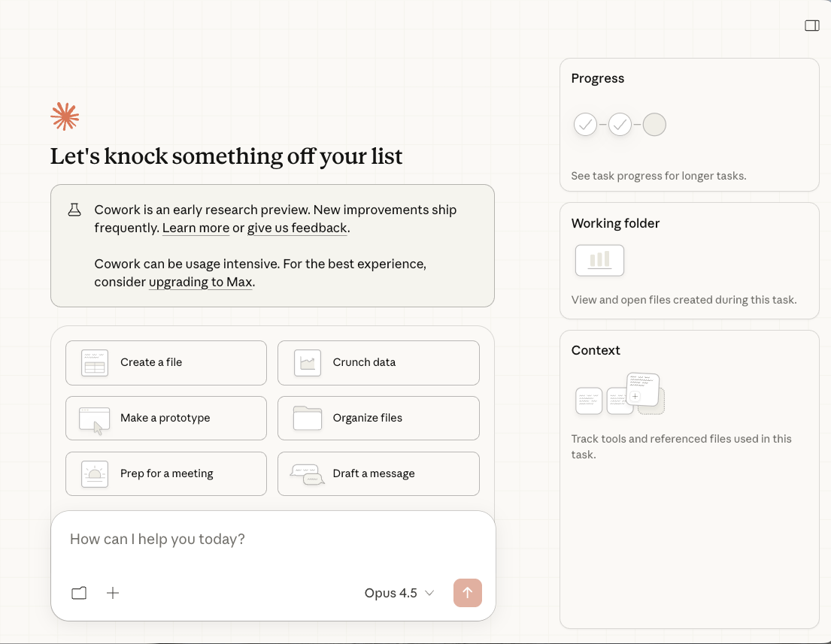The width and height of the screenshot is (831, 644).
Task: Select the Organize files suggestion
Action: 378,418
